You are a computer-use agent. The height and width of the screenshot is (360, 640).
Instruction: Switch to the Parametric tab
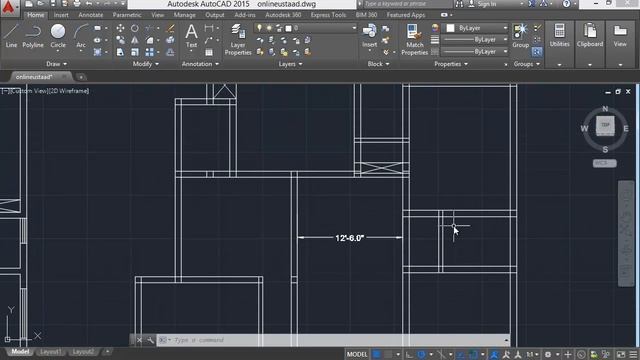coord(127,15)
